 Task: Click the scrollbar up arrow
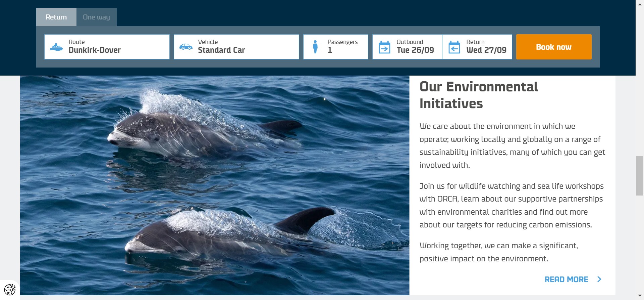coord(640,4)
